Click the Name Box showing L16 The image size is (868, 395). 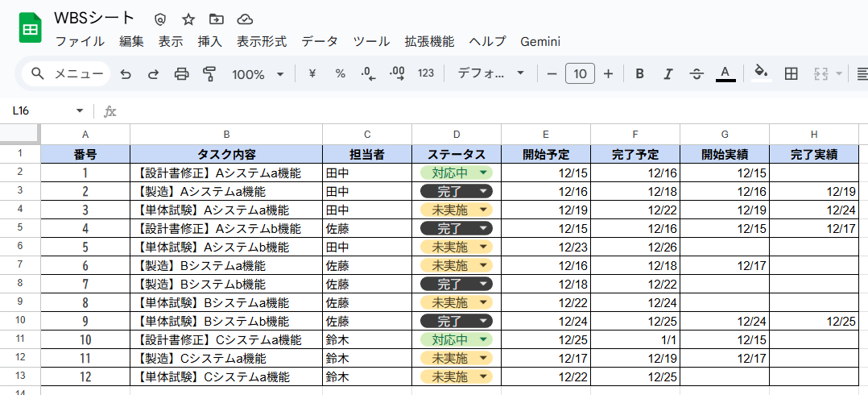coord(47,110)
